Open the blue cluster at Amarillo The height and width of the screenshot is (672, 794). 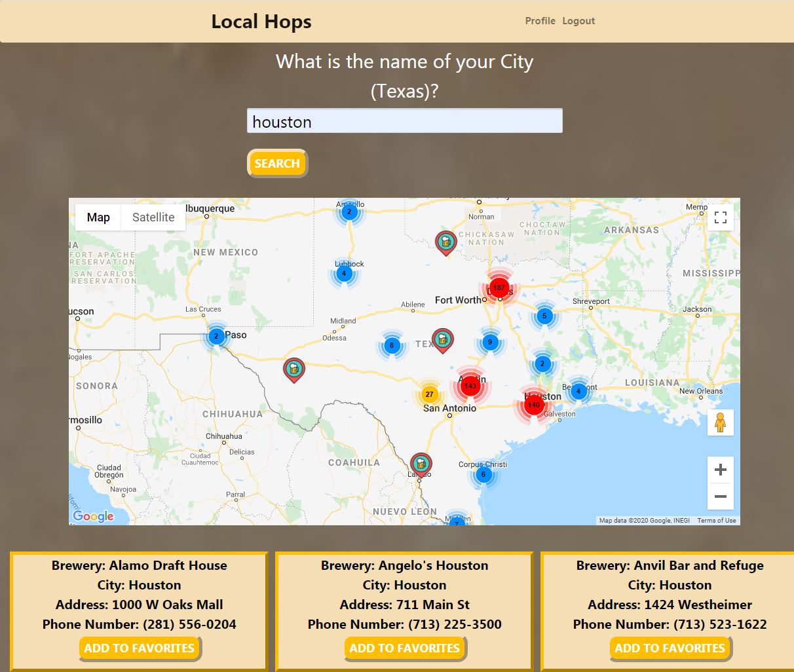click(349, 212)
